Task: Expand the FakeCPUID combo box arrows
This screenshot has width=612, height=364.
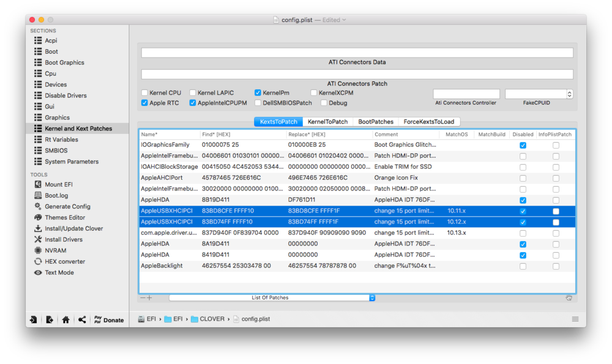Action: (x=570, y=94)
